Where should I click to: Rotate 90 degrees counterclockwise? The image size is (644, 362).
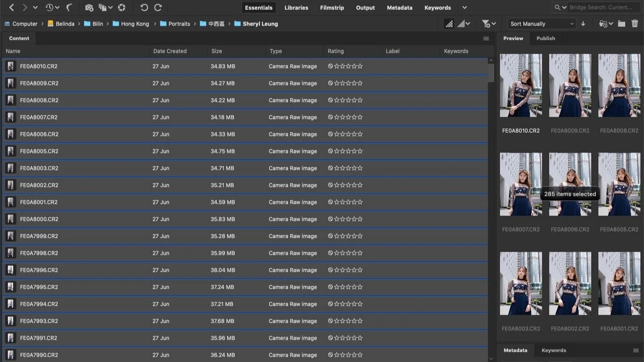[x=144, y=8]
